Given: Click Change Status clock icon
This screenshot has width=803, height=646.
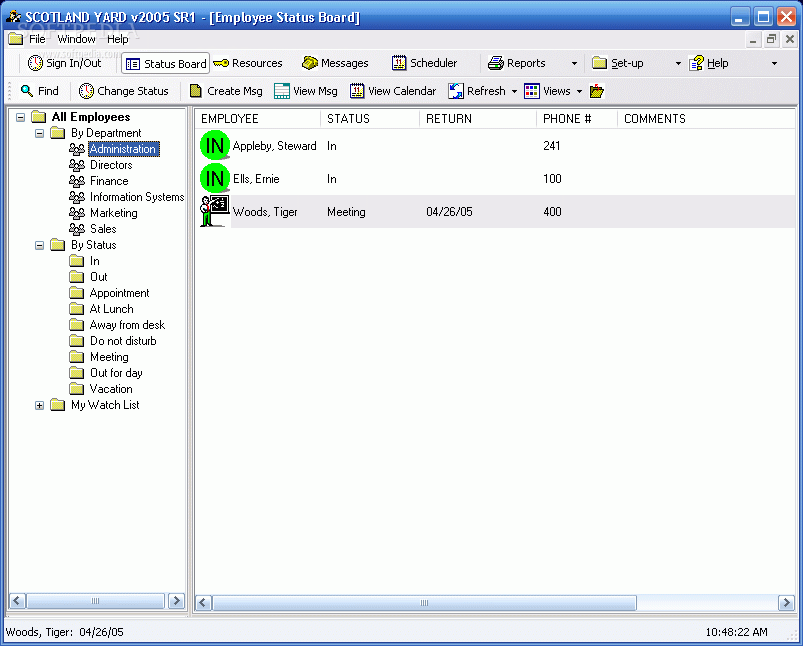Looking at the screenshot, I should pyautogui.click(x=86, y=91).
